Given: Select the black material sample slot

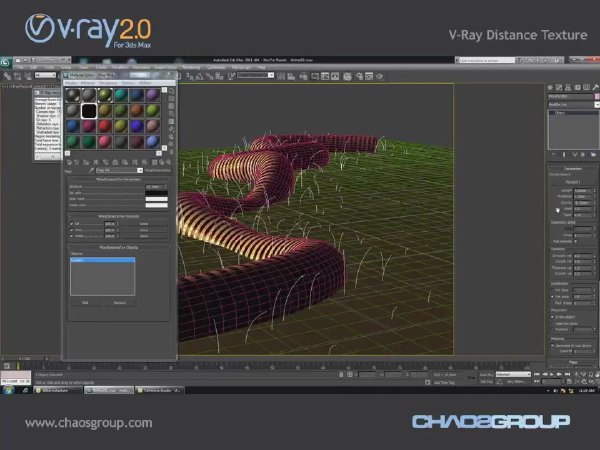Looking at the screenshot, I should 89,111.
